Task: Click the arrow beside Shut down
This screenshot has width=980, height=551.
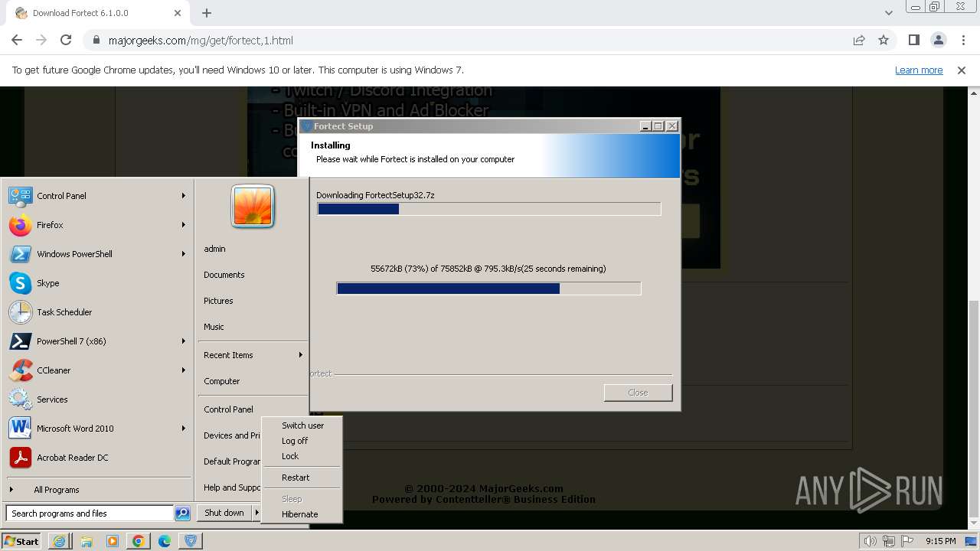Action: [256, 513]
